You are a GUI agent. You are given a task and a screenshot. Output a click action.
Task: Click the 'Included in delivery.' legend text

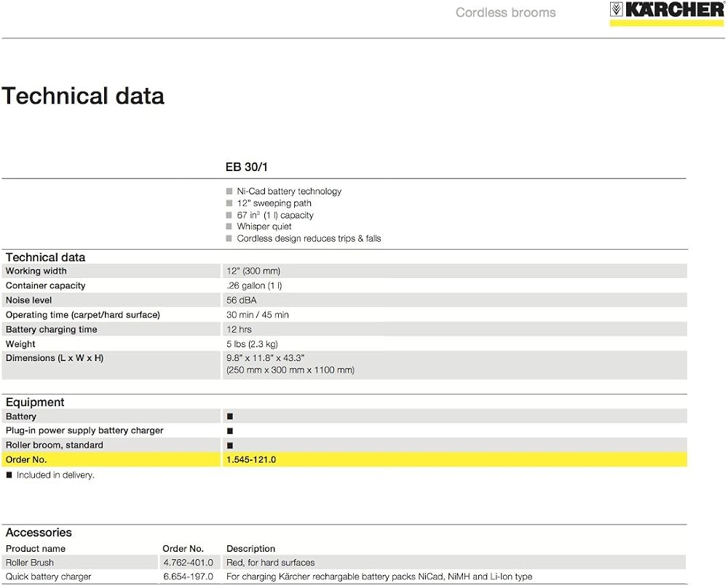[x=55, y=475]
